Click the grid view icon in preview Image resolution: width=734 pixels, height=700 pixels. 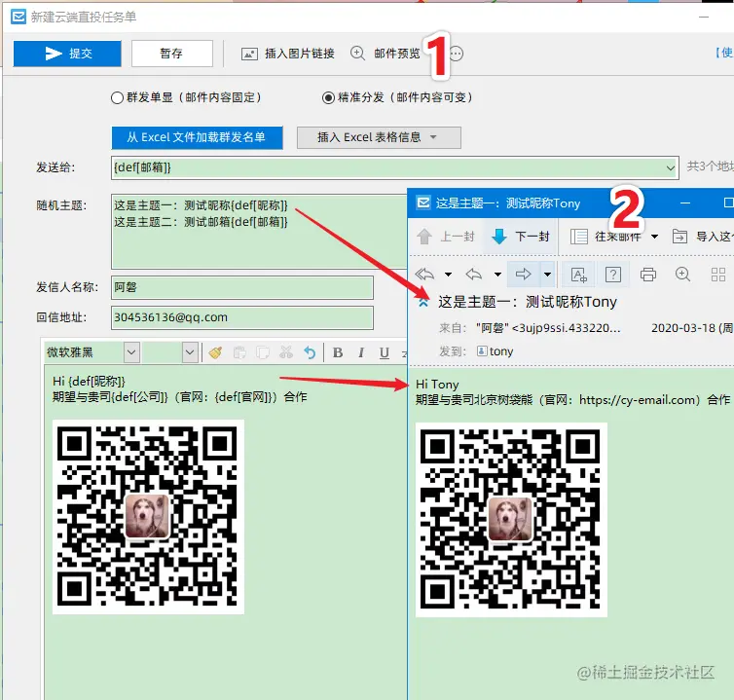point(718,275)
